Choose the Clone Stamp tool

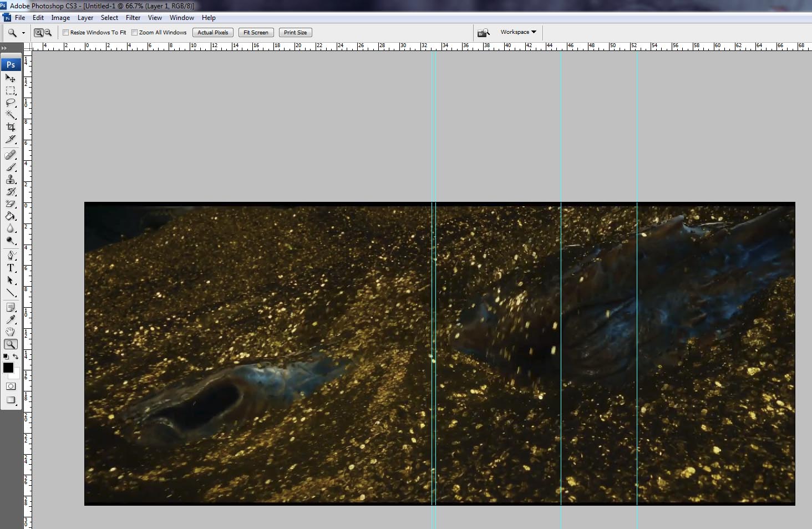pos(11,180)
